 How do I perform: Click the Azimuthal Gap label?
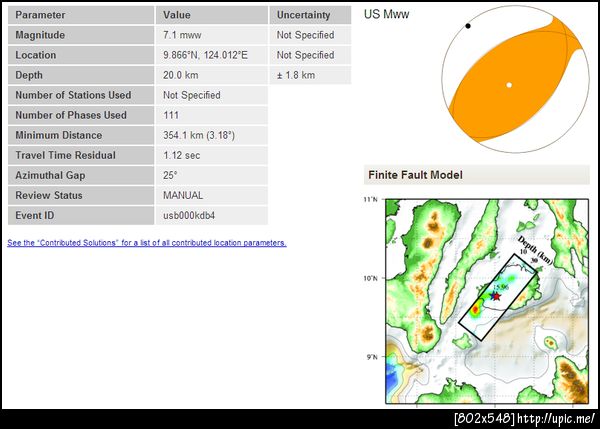[x=81, y=175]
